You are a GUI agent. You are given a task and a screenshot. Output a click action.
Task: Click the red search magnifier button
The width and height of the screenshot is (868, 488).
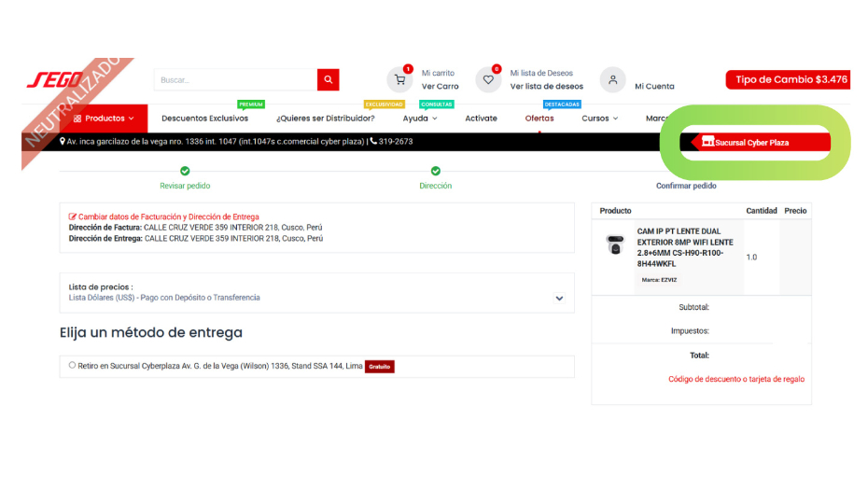(x=328, y=80)
